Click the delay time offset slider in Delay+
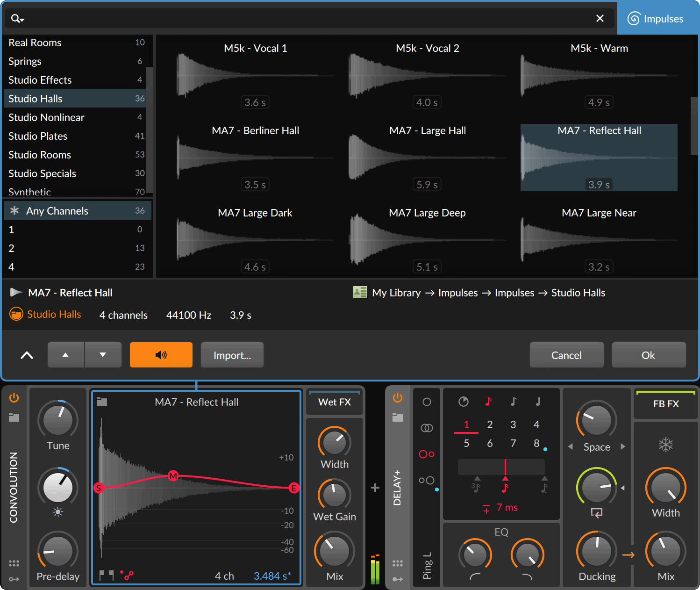This screenshot has height=590, width=700. [x=501, y=467]
